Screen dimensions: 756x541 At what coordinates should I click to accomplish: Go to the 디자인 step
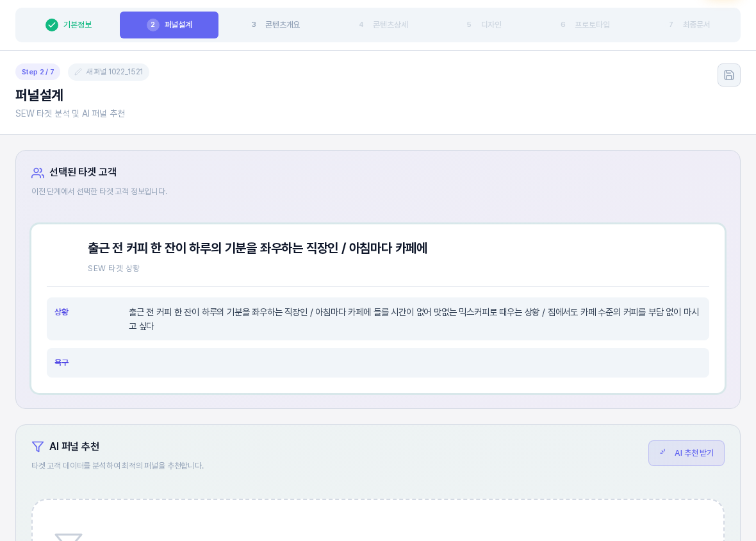click(x=484, y=24)
